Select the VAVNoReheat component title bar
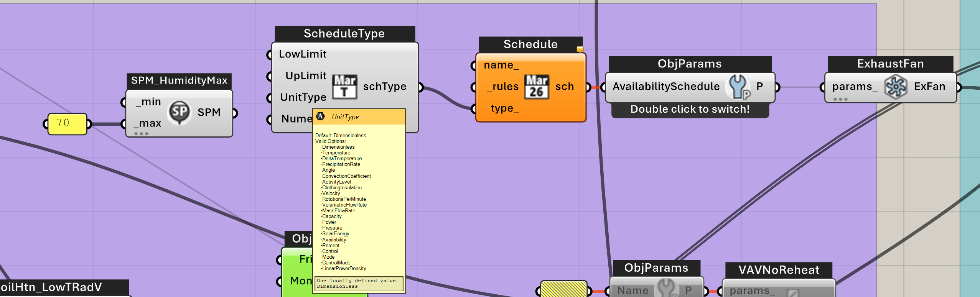The width and height of the screenshot is (980, 297). pyautogui.click(x=779, y=270)
